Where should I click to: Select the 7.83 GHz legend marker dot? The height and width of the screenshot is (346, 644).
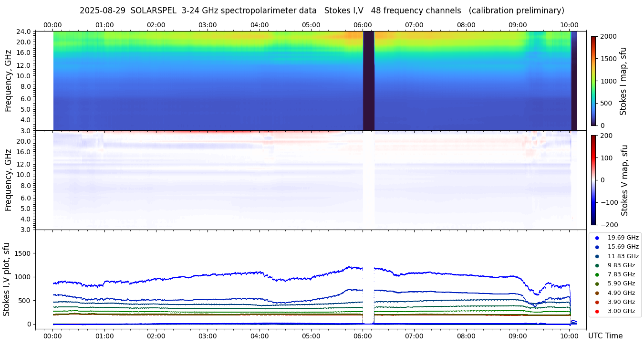click(x=597, y=274)
